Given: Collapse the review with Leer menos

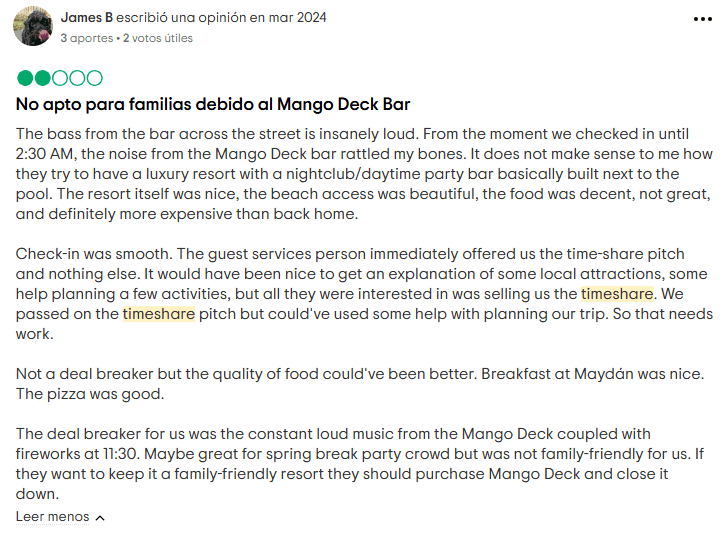Looking at the screenshot, I should (52, 517).
